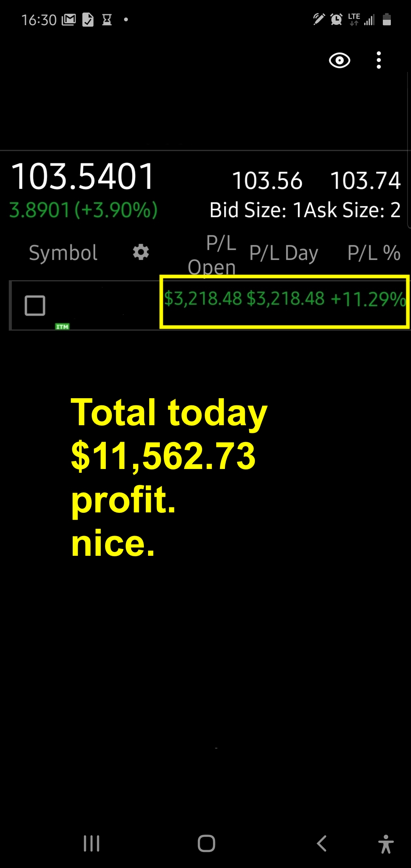Viewport: 411px width, 868px height.
Task: Tap the green ITM badge
Action: pos(62,327)
